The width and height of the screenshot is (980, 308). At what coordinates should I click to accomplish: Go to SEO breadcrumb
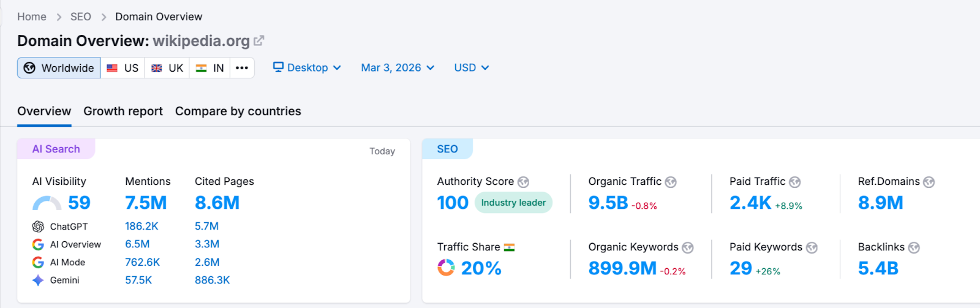pos(81,17)
